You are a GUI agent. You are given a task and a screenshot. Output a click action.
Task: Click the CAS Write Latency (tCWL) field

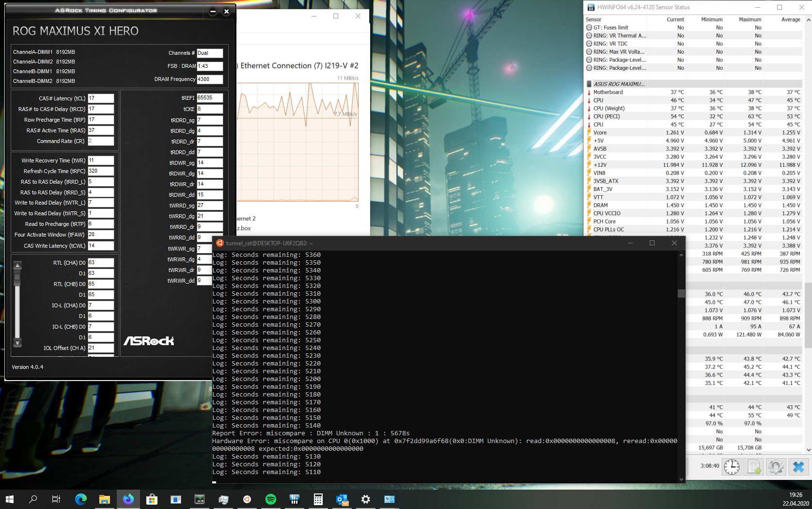(x=101, y=246)
